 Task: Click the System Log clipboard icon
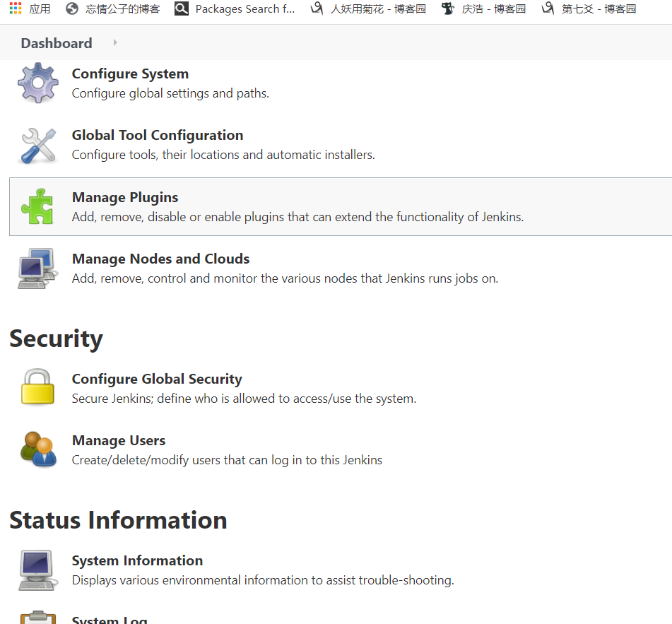37,617
